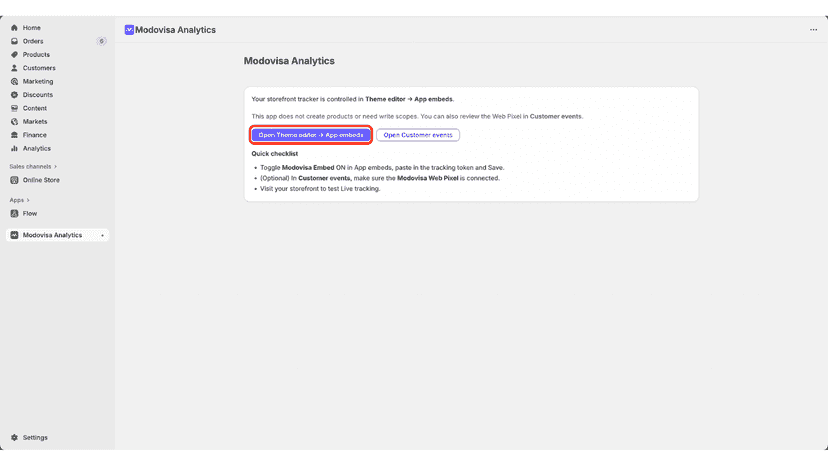
Task: Open the three-dot menu at top right
Action: click(813, 30)
